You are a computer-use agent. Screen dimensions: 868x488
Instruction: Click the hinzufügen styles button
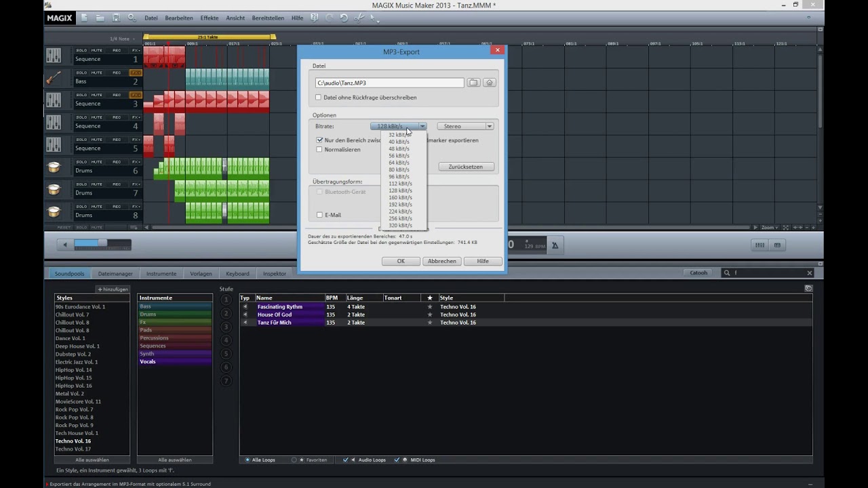click(113, 289)
